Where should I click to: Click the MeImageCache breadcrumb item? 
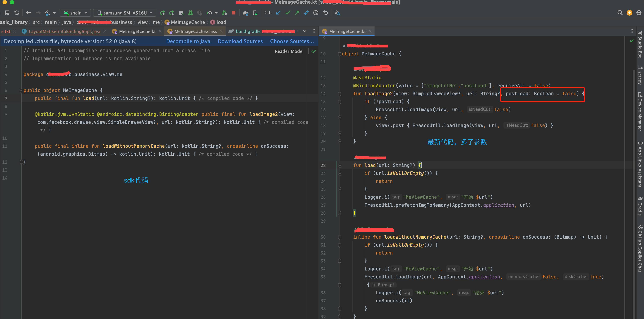point(187,22)
